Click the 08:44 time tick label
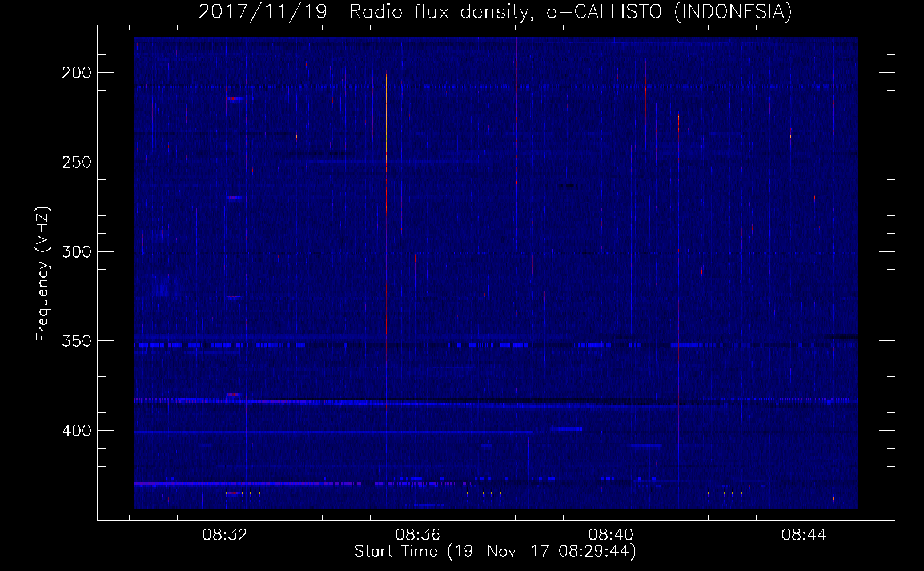924x571 pixels. [805, 535]
